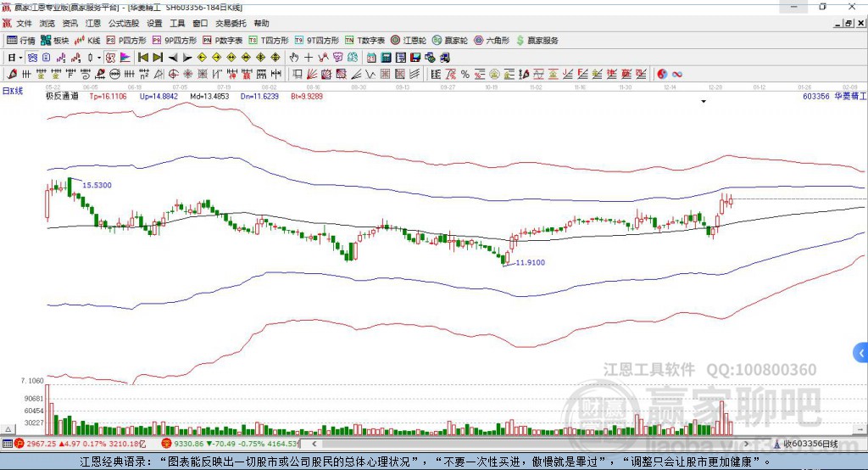Click the blue infinity loop icon
This screenshot has width=868, height=470.
click(x=677, y=75)
